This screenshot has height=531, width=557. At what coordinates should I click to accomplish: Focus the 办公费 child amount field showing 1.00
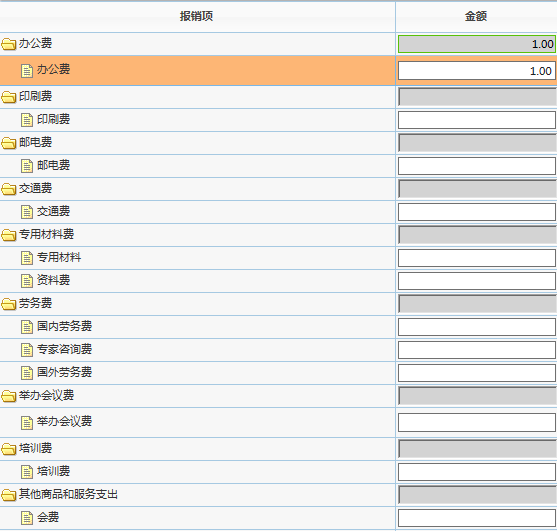click(477, 71)
